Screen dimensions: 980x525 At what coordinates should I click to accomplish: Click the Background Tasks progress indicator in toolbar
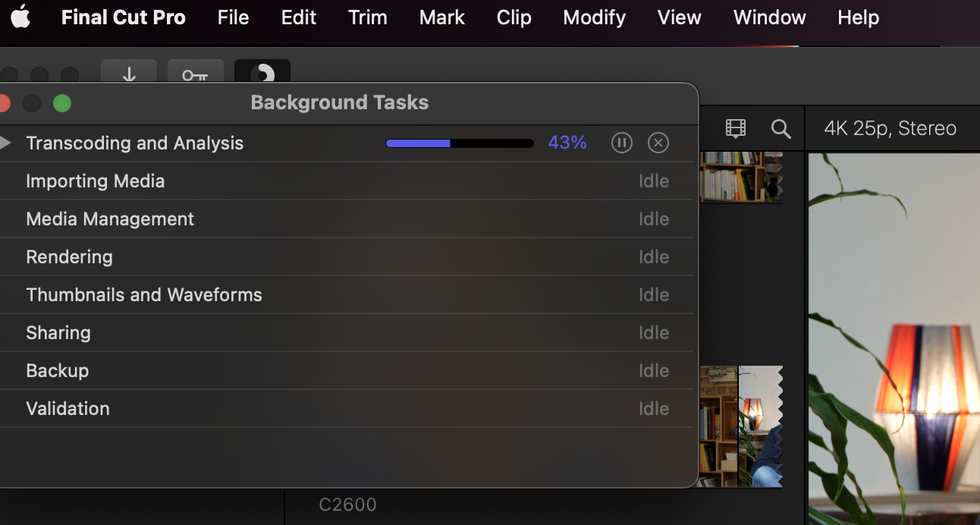point(262,74)
